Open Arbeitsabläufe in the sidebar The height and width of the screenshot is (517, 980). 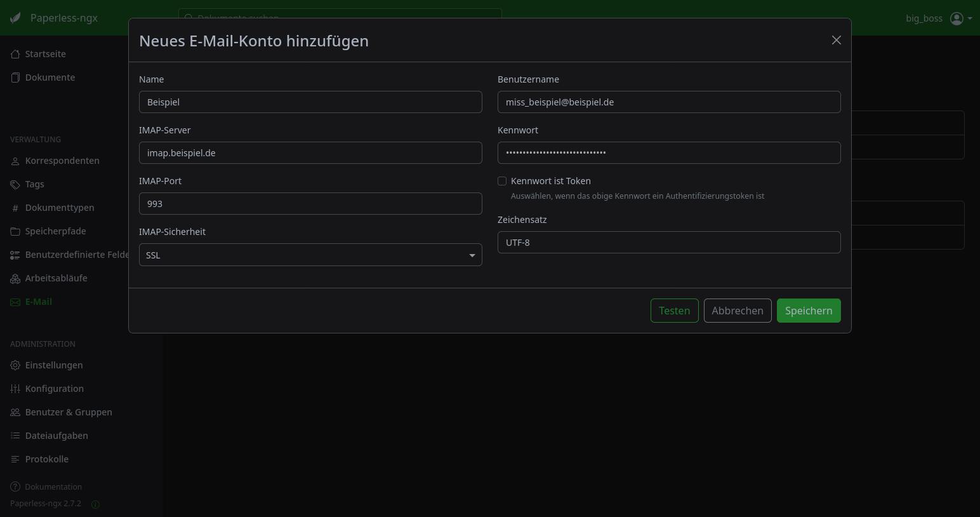[x=56, y=278]
